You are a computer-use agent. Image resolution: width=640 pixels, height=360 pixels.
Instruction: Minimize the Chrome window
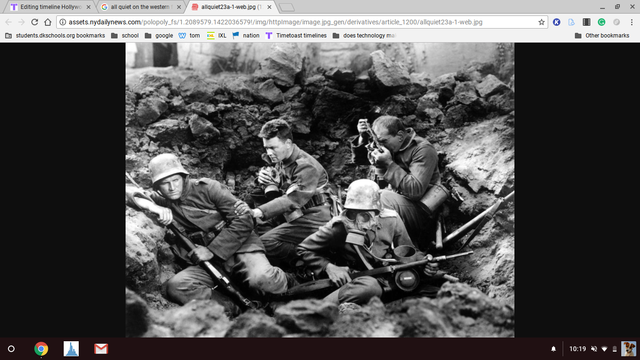click(x=602, y=7)
